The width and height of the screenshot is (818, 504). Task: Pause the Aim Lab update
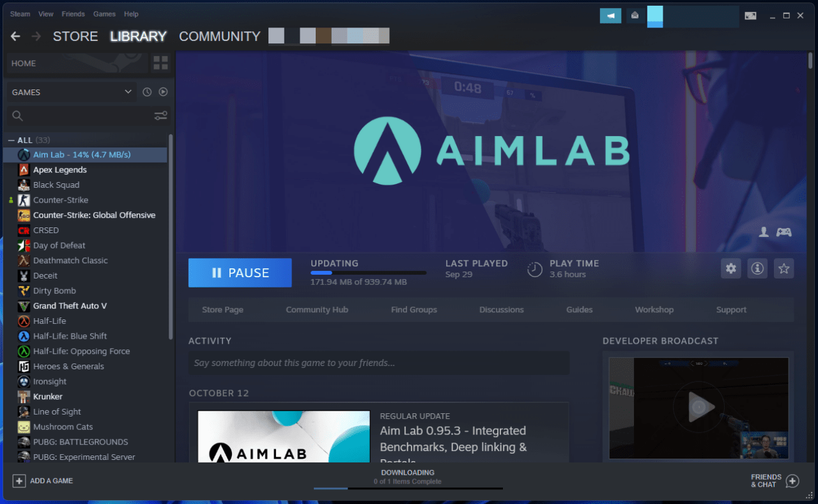pos(240,273)
